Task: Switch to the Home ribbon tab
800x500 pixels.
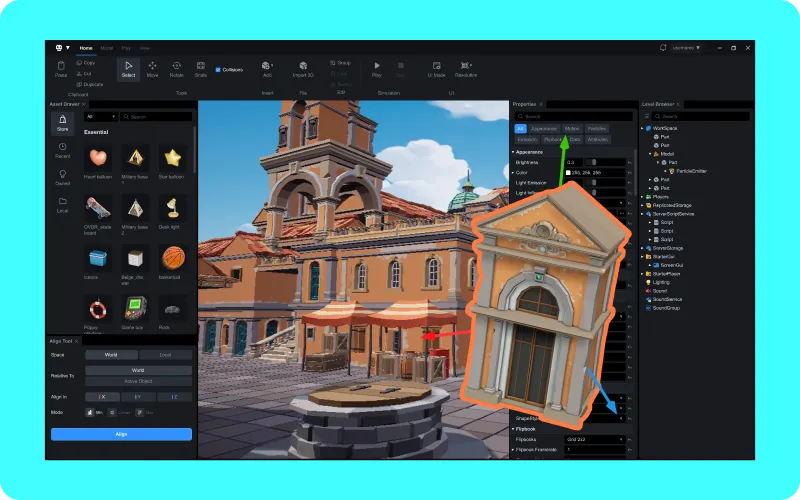Action: 86,48
